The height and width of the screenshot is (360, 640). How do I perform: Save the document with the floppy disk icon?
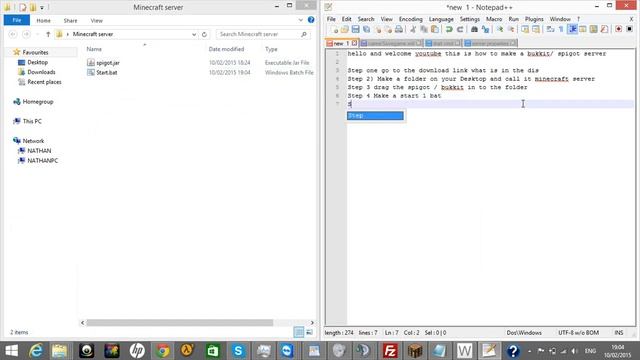tap(356, 29)
